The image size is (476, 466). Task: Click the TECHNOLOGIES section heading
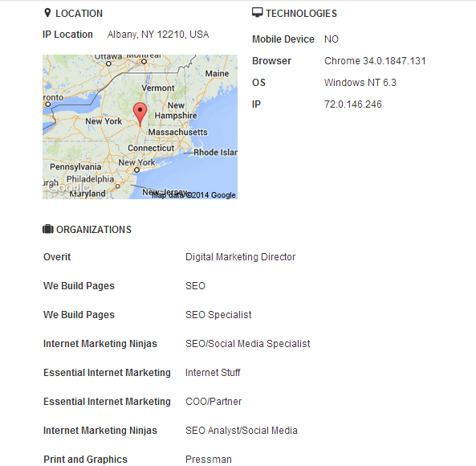(301, 14)
